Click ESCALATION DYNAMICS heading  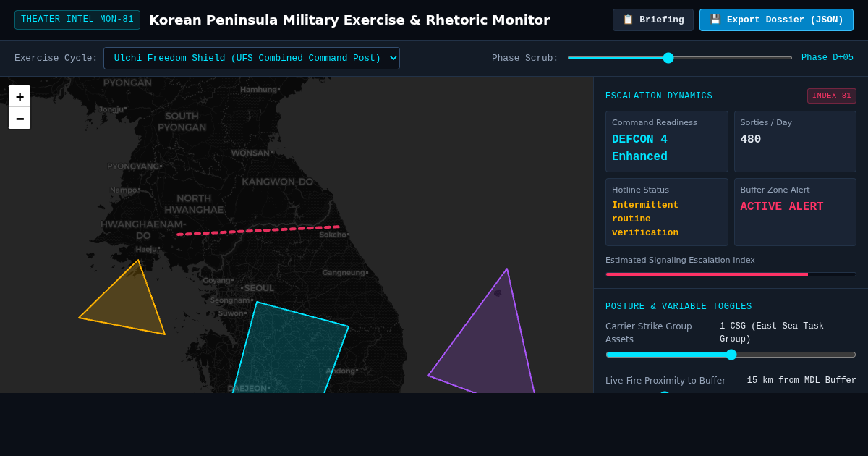coord(659,96)
